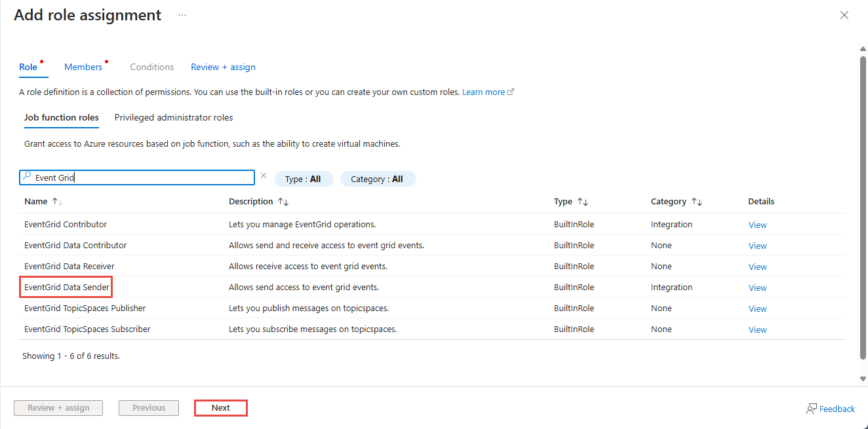Click 'Allows send access to event grid events.'
The width and height of the screenshot is (868, 429).
(x=304, y=287)
